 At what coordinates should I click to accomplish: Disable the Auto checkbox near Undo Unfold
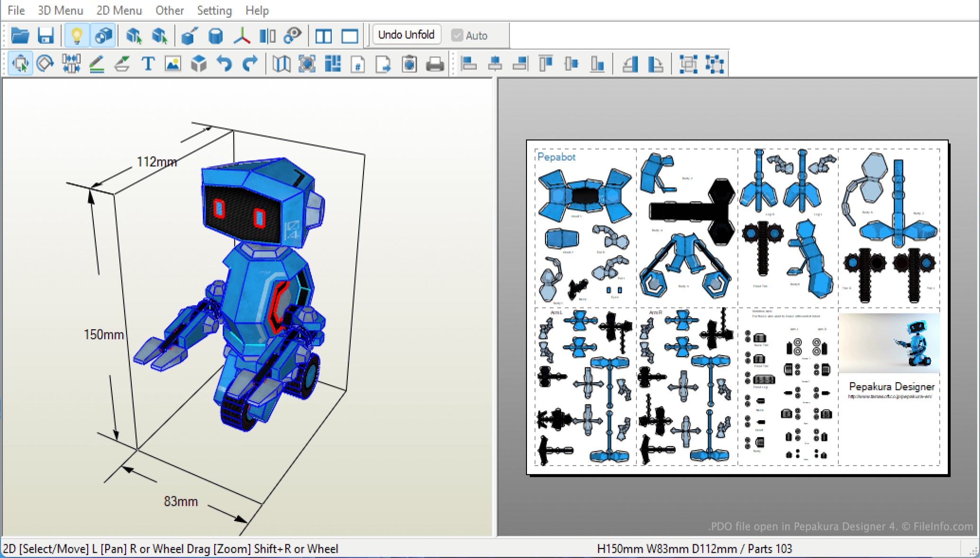coord(456,35)
